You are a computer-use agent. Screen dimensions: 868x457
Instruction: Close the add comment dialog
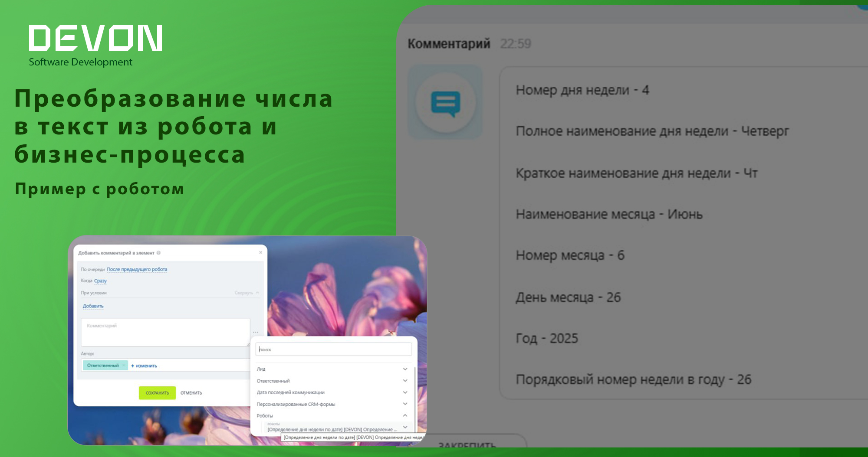(x=260, y=252)
